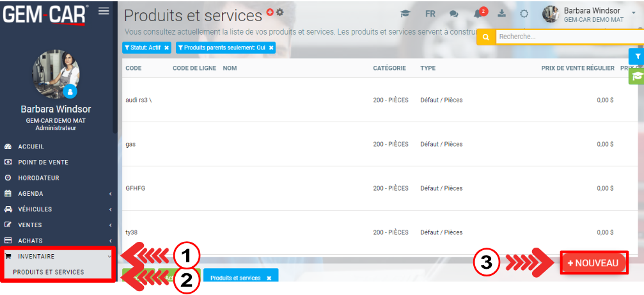Remove the Statut: Actif filter
The width and height of the screenshot is (644, 295).
point(167,47)
